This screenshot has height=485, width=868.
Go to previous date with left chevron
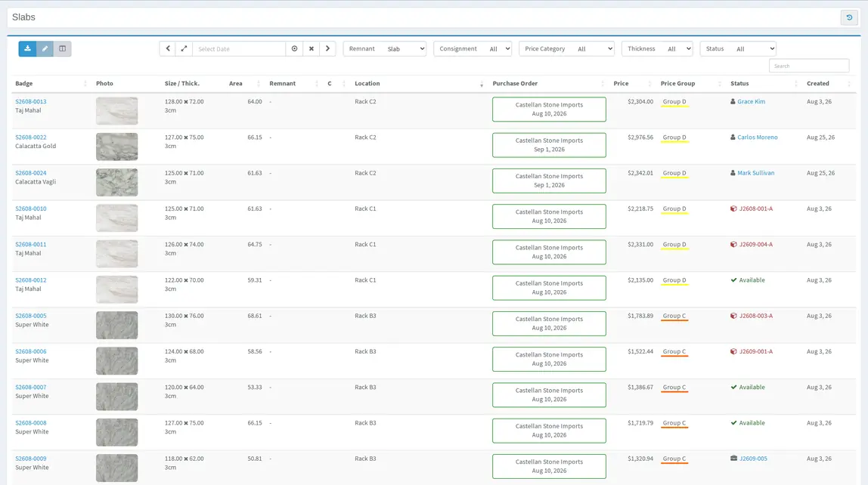[168, 48]
